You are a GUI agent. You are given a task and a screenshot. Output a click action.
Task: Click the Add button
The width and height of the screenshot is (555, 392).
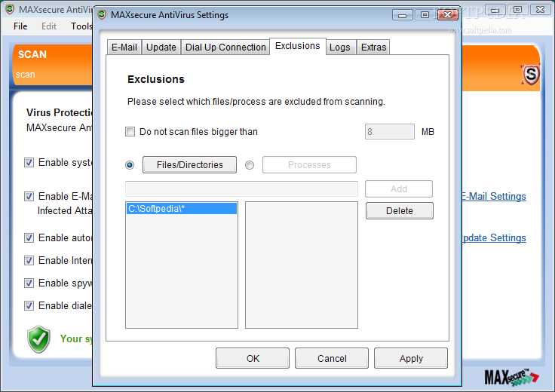[399, 189]
